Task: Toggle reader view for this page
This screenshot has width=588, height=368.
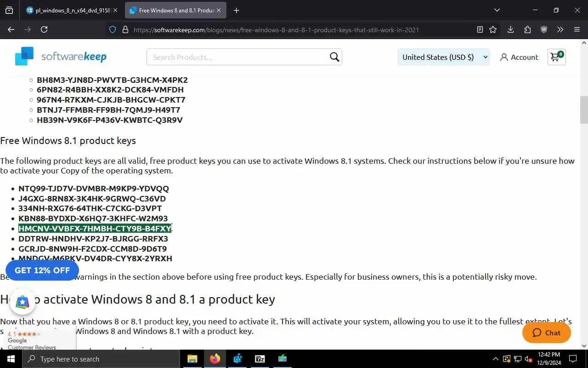Action: tap(480, 29)
